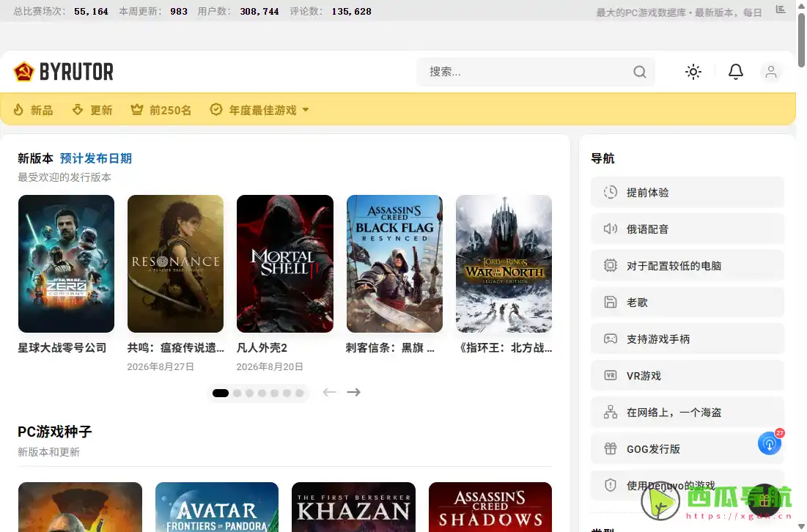Open the 前250名 menu item
Image resolution: width=807 pixels, height=532 pixels.
161,110
